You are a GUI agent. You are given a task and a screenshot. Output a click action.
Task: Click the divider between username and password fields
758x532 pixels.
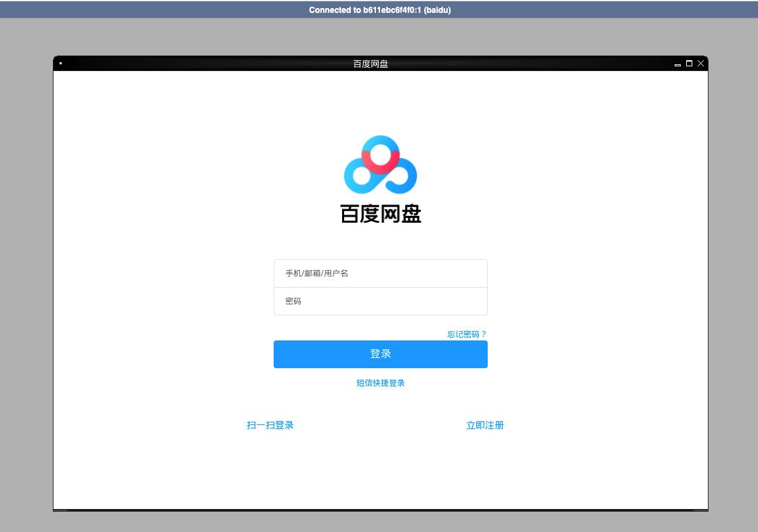coord(379,287)
